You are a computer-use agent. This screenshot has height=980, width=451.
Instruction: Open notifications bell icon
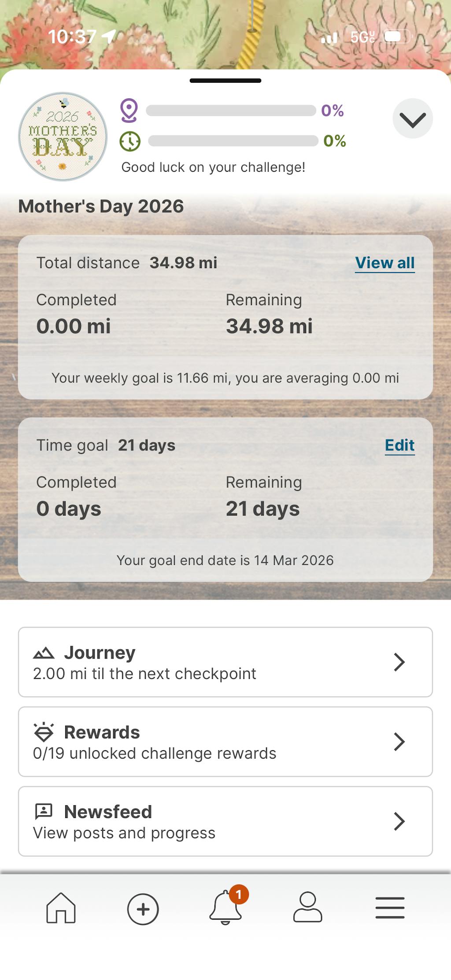pos(225,908)
